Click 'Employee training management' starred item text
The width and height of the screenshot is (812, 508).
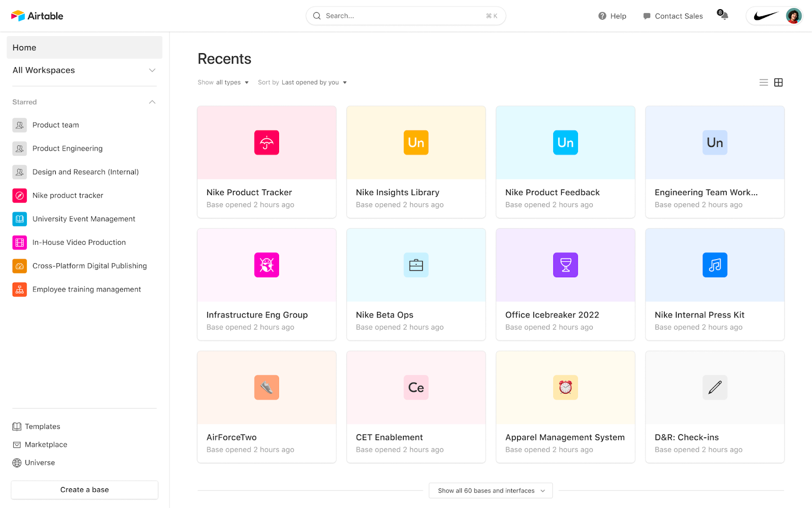[87, 290]
